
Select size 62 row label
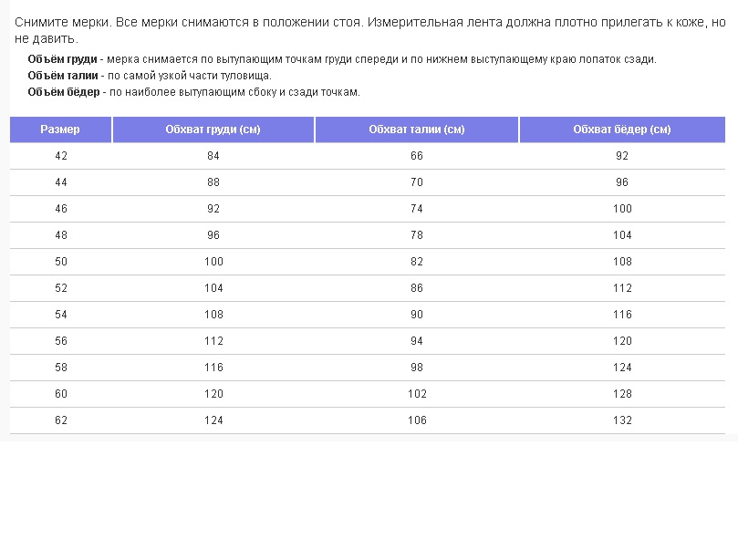click(61, 420)
